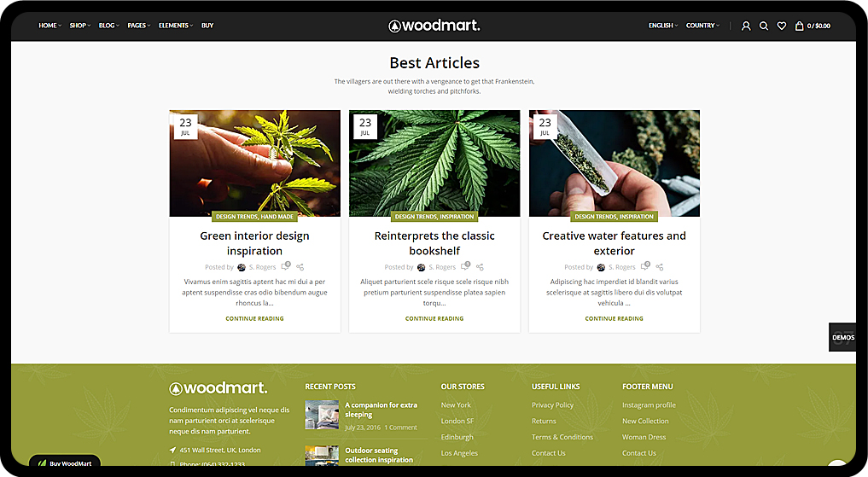The width and height of the screenshot is (868, 477).
Task: Click author avatar on Reinterprets the classic bookshelf post
Action: pyautogui.click(x=422, y=267)
